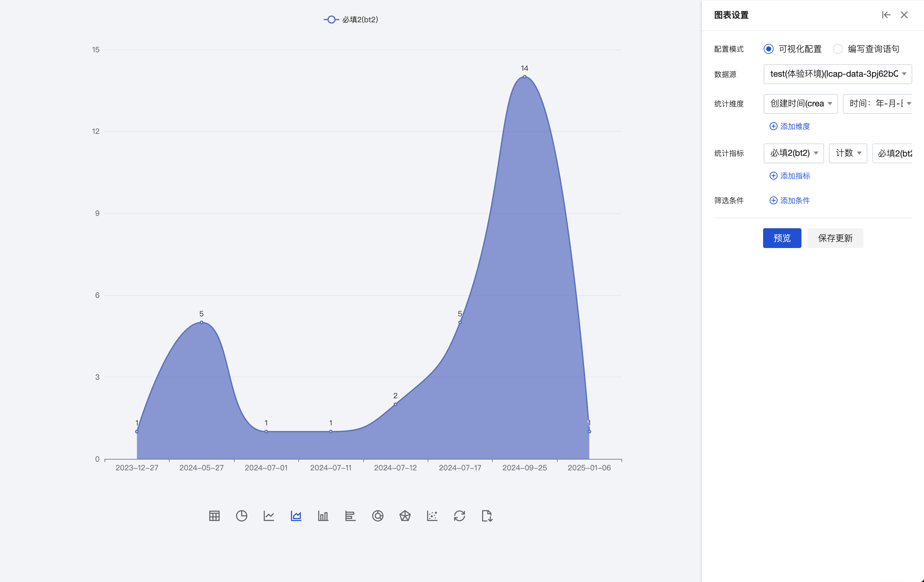Click the 预览 button
The image size is (924, 582).
[782, 238]
